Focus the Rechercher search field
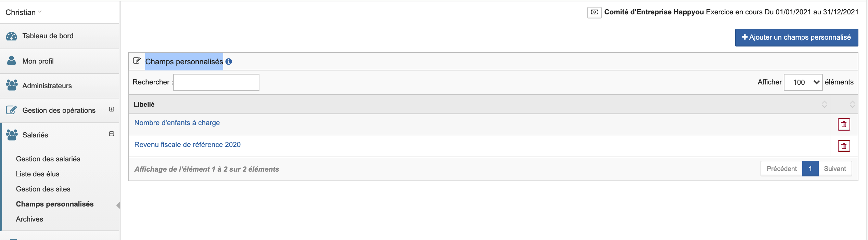 (x=216, y=82)
